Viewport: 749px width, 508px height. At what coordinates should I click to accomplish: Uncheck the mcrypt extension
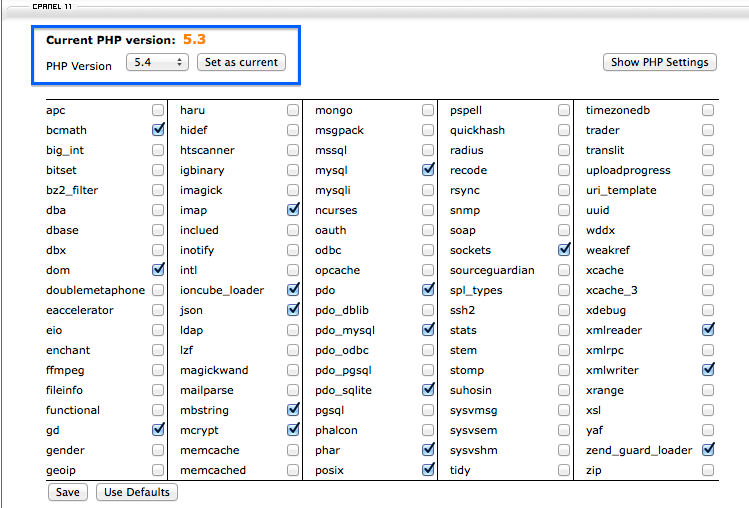point(293,430)
